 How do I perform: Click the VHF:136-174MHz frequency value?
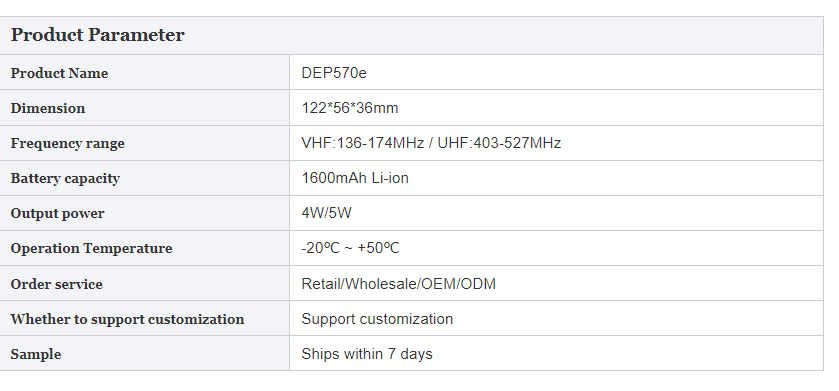pyautogui.click(x=362, y=143)
